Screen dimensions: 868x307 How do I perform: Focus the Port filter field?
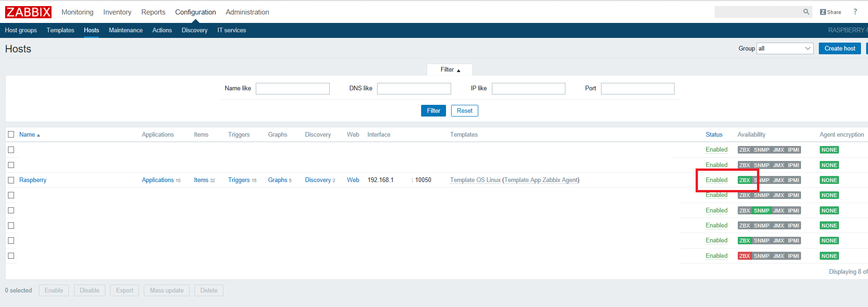pos(638,89)
